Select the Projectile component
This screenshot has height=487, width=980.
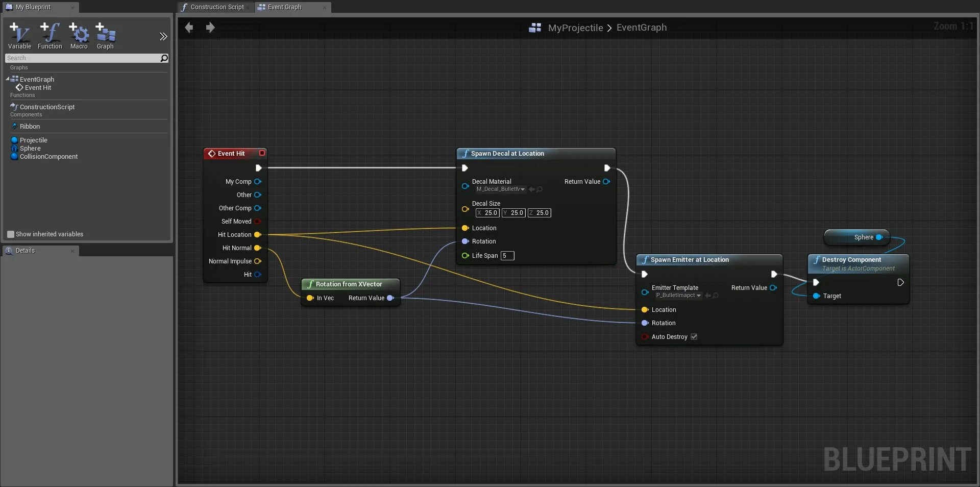click(33, 140)
